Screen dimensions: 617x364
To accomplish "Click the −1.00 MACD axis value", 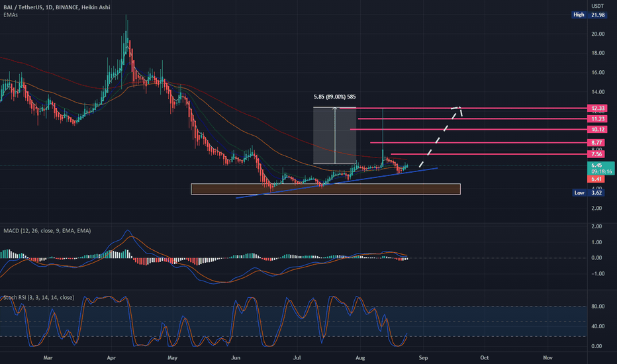I will (x=596, y=273).
